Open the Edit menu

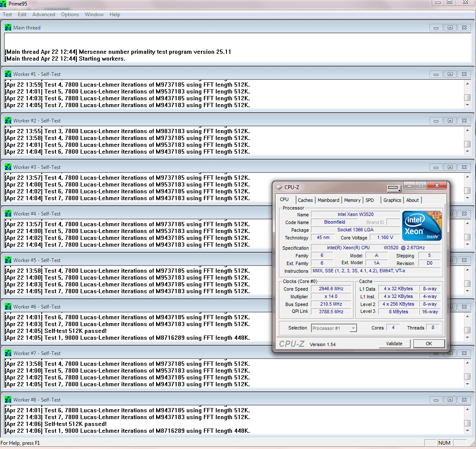click(22, 14)
